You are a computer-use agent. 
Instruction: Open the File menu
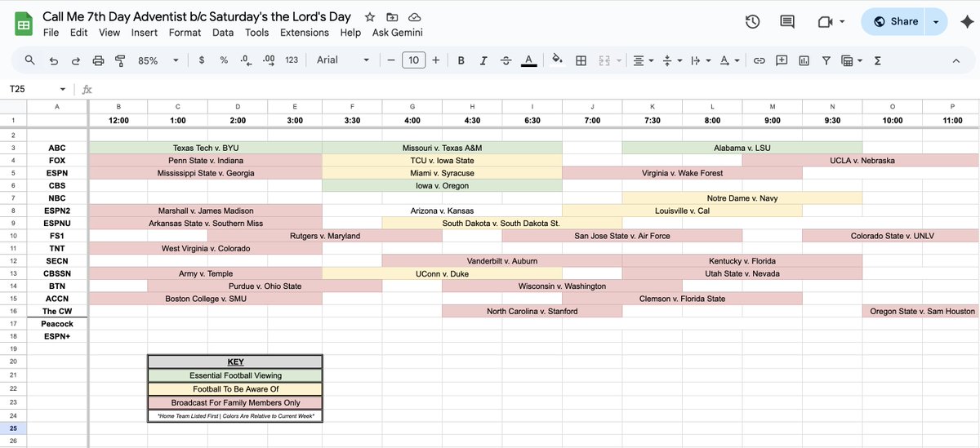[51, 33]
